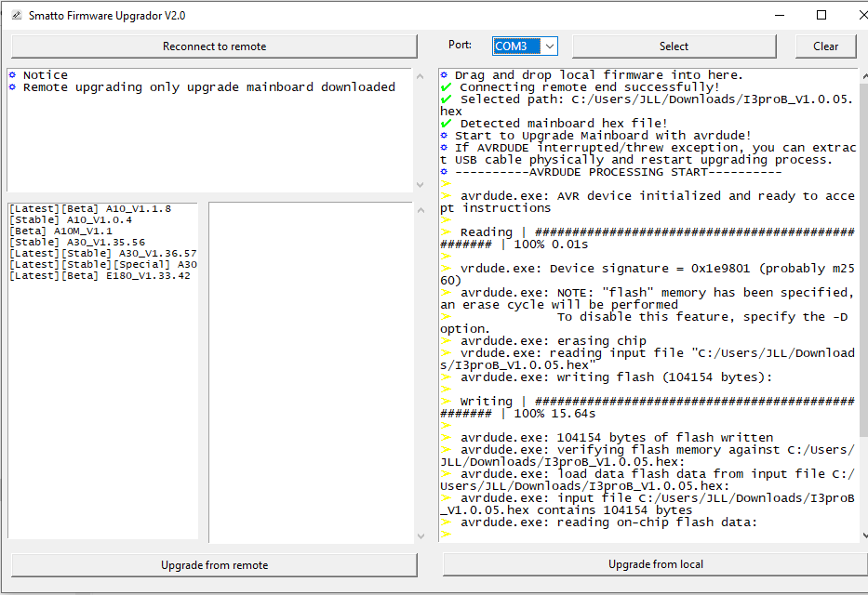Click the Writing progress bar line
Viewport: 868px width, 595px height.
(x=648, y=407)
